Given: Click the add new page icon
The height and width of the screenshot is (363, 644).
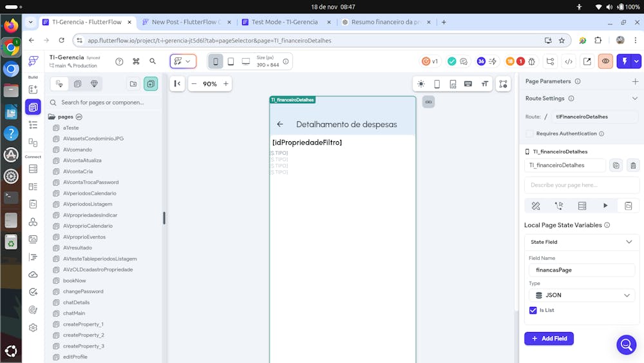Looking at the screenshot, I should point(151,84).
